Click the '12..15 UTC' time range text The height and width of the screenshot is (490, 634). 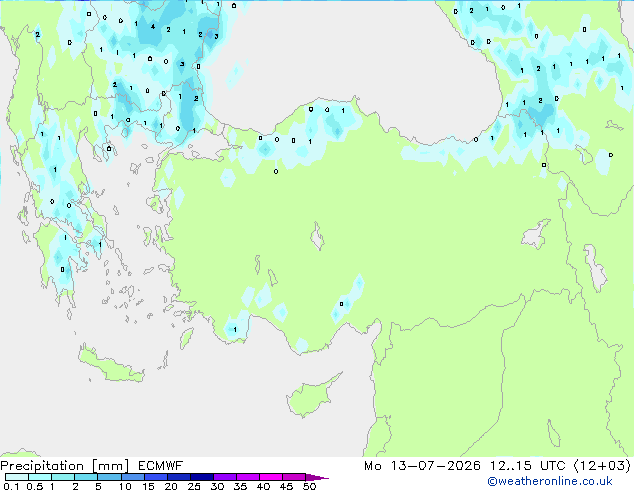tap(527, 466)
